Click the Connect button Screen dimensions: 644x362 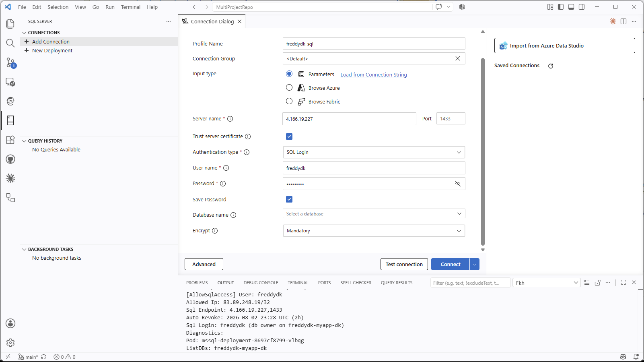coord(450,264)
